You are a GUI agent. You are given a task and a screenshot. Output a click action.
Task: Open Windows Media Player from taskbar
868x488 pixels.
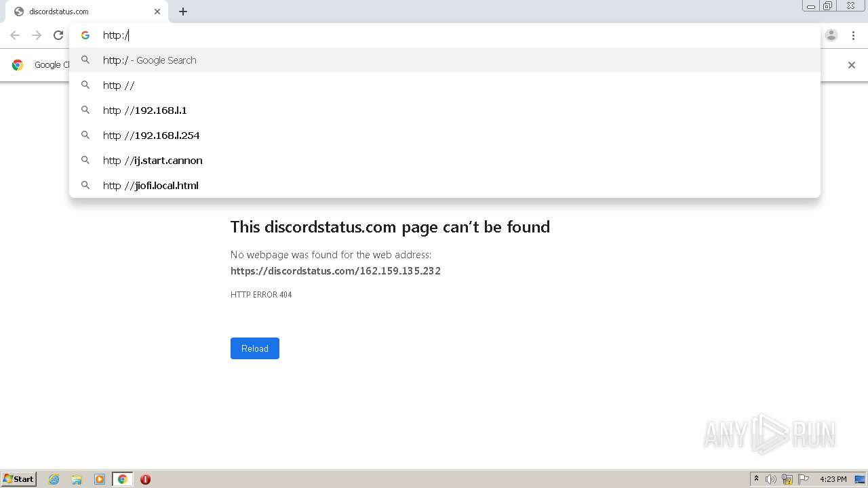(x=100, y=479)
